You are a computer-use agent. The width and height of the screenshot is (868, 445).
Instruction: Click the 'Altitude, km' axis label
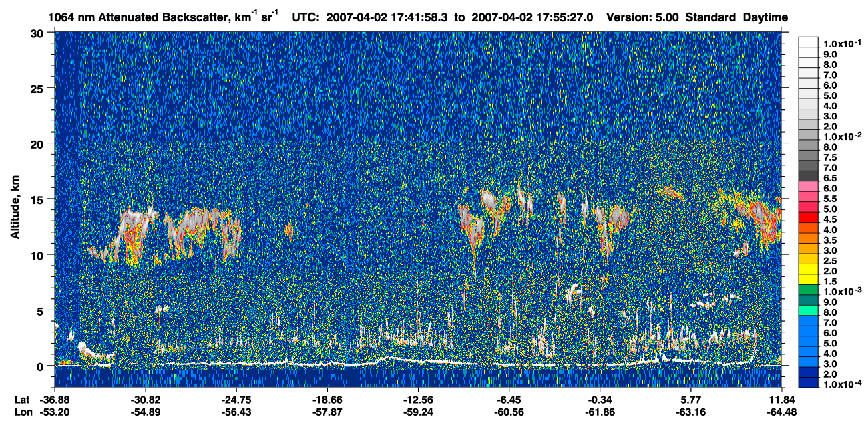15,208
